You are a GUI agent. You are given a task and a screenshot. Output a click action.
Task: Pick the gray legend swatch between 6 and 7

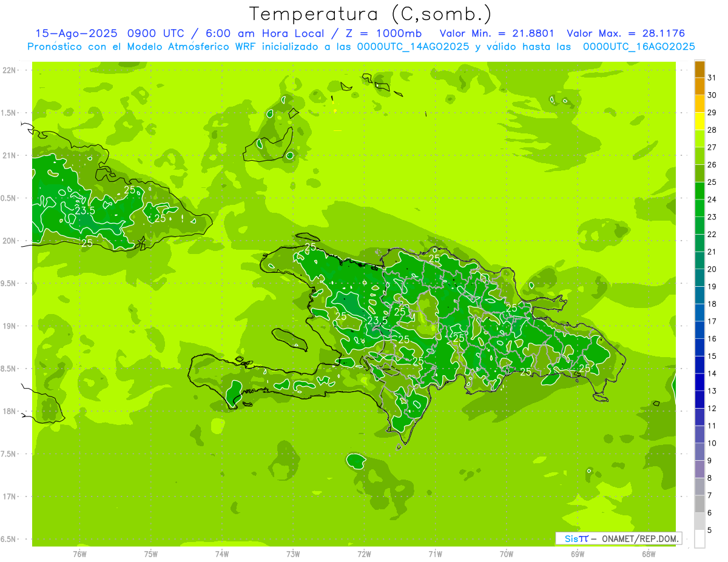(700, 504)
